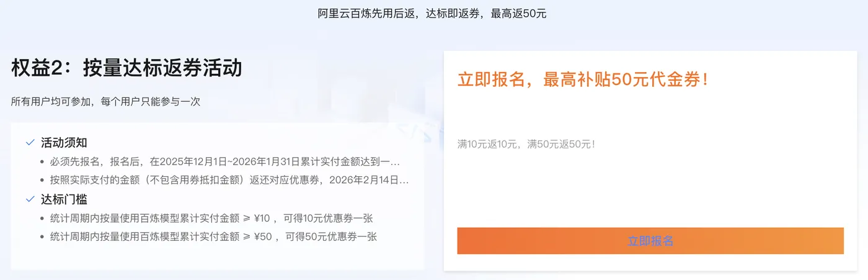Select the 活动须知 section heading
The height and width of the screenshot is (280, 868).
[64, 143]
